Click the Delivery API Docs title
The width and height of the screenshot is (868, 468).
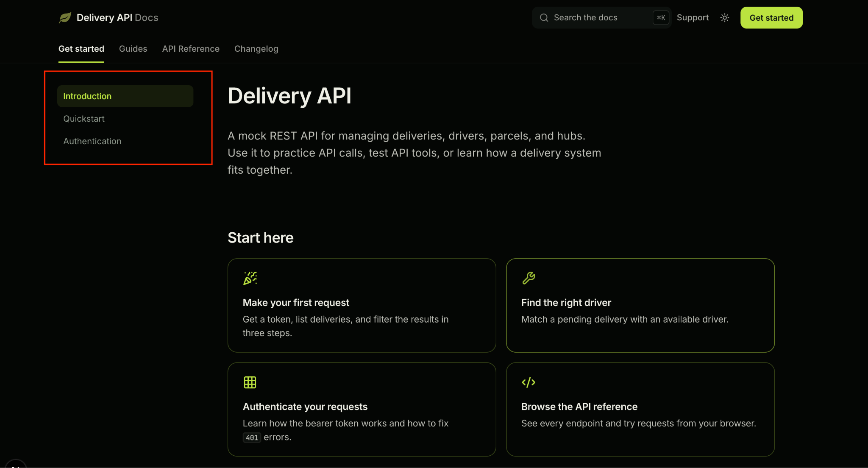(117, 18)
